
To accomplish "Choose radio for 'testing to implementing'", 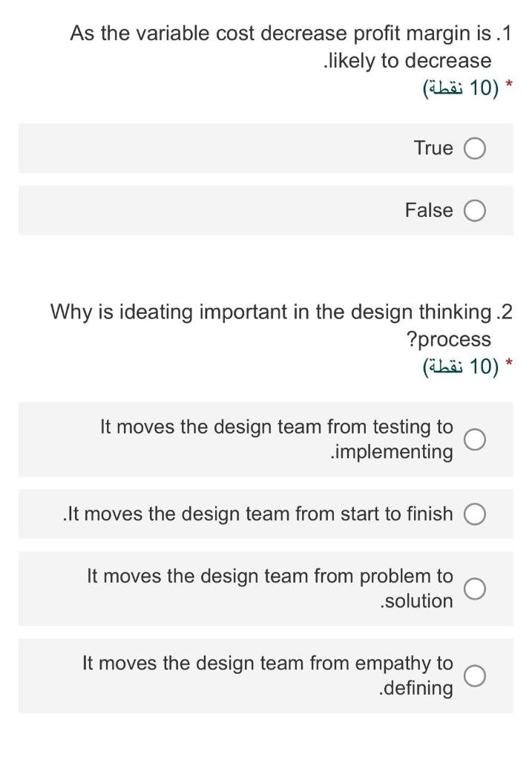I will coord(475,439).
